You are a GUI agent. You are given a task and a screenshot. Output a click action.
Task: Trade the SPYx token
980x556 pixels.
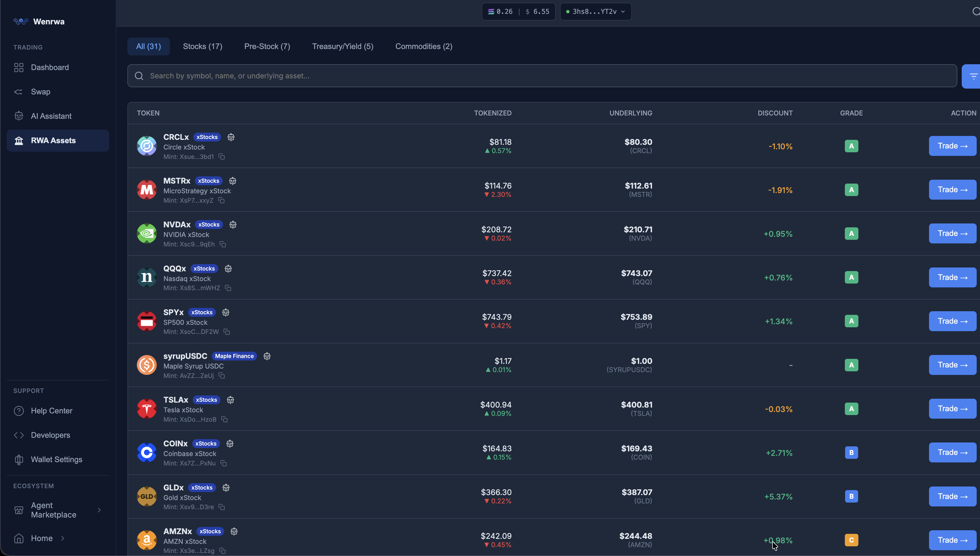coord(953,321)
